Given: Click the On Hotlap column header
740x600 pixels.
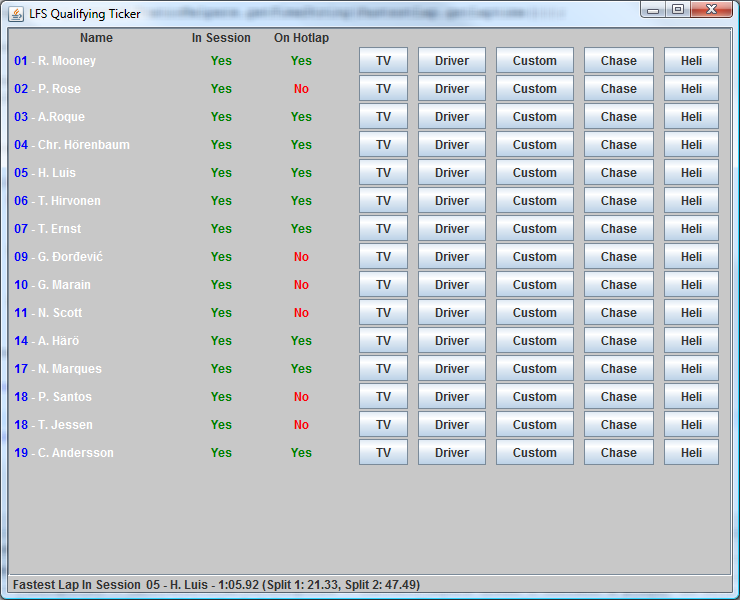Looking at the screenshot, I should pos(301,38).
